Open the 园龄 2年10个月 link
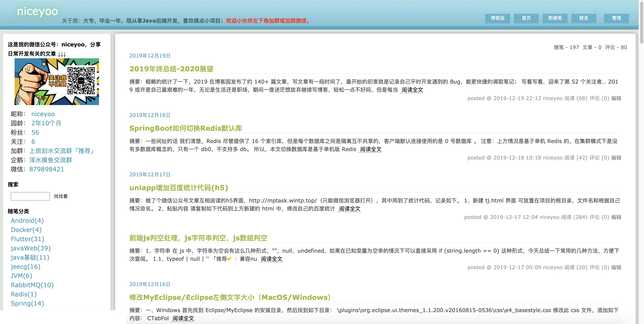The height and width of the screenshot is (324, 644). (46, 123)
